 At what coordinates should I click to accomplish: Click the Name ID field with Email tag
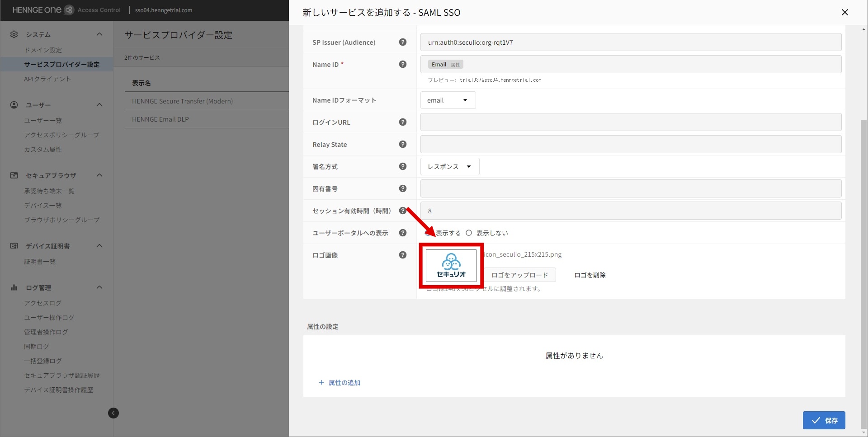[x=631, y=64]
